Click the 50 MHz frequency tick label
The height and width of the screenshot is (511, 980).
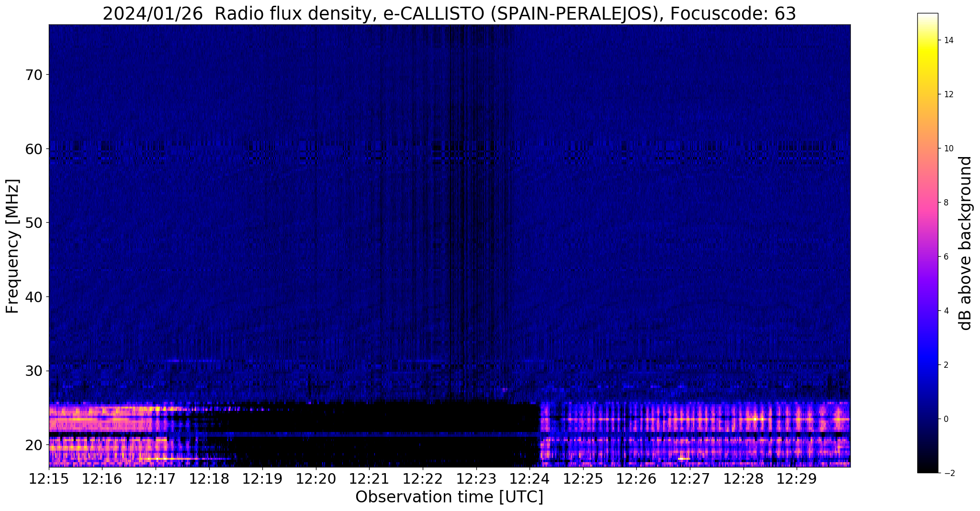pos(34,223)
